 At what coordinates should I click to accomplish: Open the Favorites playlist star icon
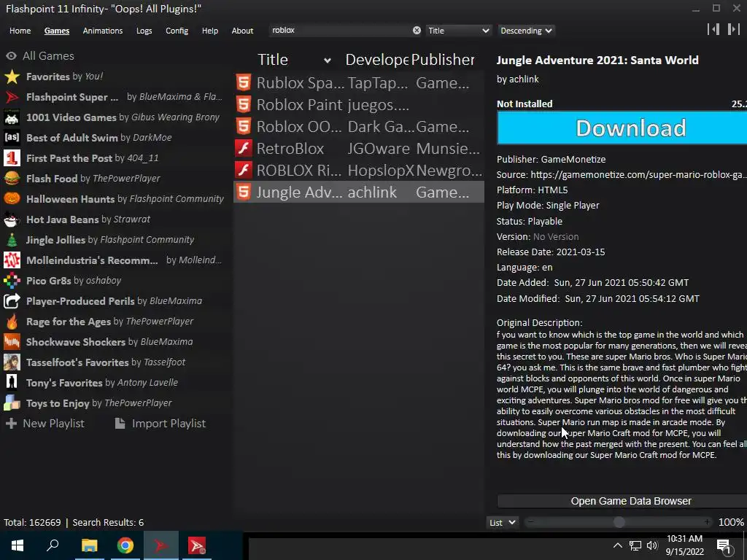(12, 76)
